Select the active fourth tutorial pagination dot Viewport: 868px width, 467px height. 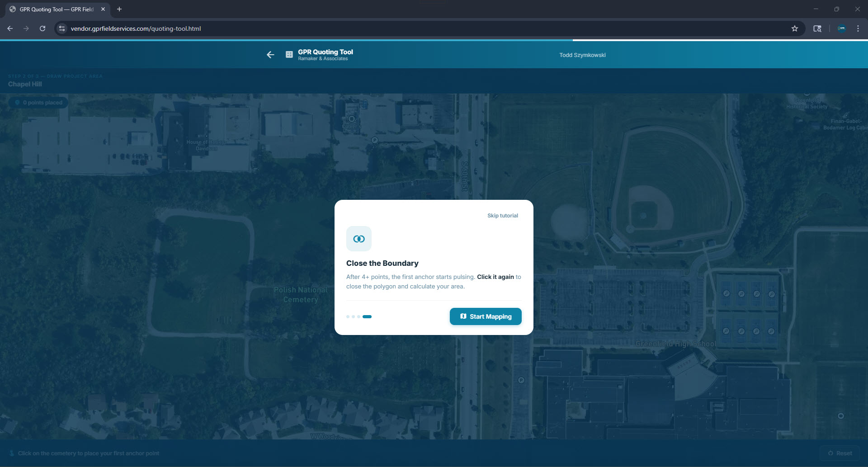point(367,317)
